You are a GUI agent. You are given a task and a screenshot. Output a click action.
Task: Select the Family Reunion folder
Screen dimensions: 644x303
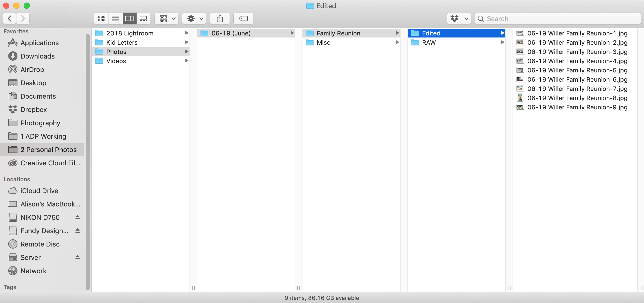pos(351,33)
